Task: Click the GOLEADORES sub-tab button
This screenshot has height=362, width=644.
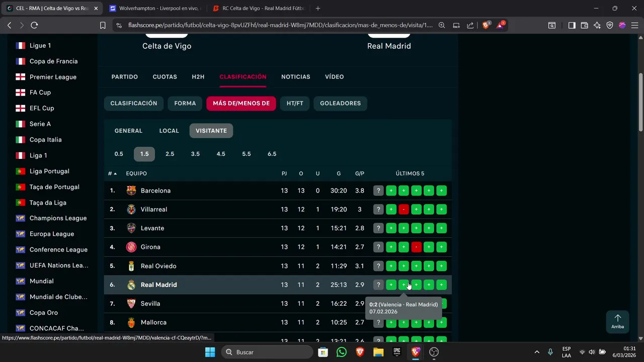Action: (x=341, y=103)
